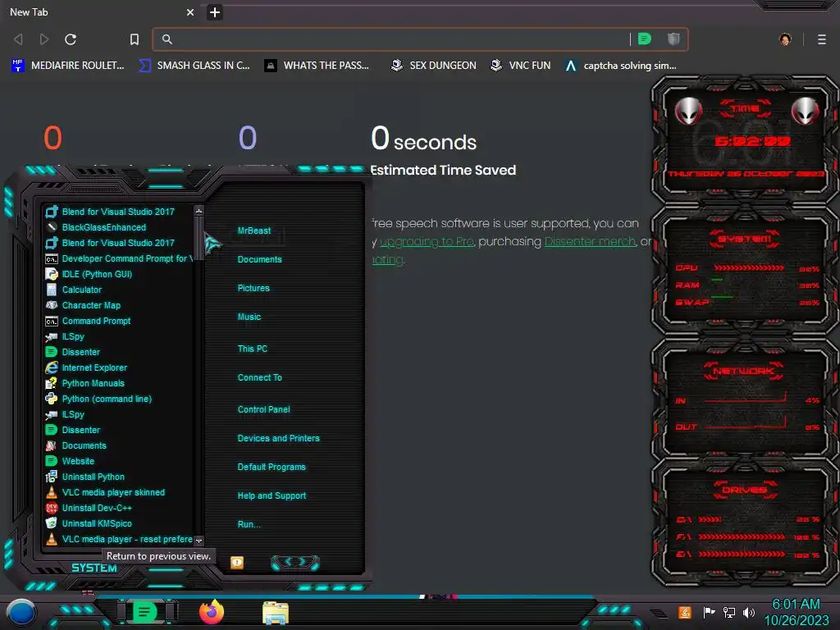
Task: Click the network tray icon
Action: click(x=729, y=612)
